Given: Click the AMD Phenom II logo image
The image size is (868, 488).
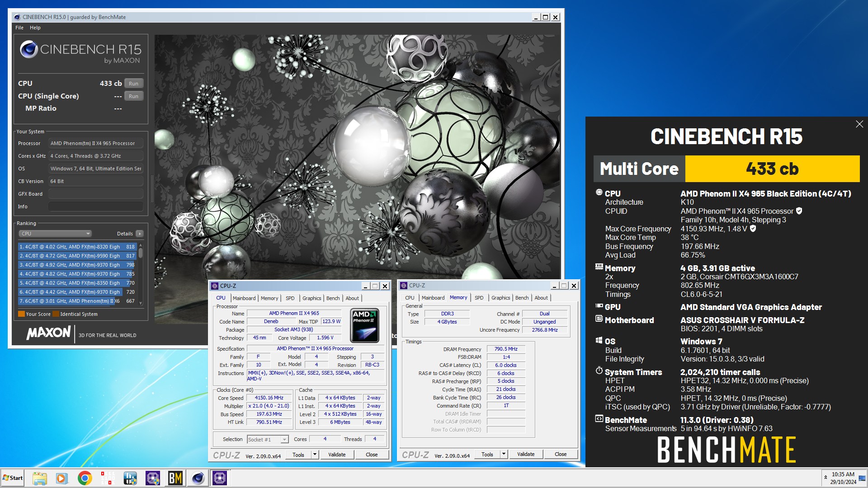Looking at the screenshot, I should (365, 325).
